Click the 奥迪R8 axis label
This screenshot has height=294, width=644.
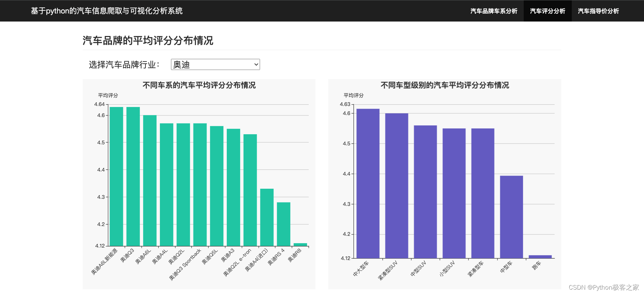[295, 255]
